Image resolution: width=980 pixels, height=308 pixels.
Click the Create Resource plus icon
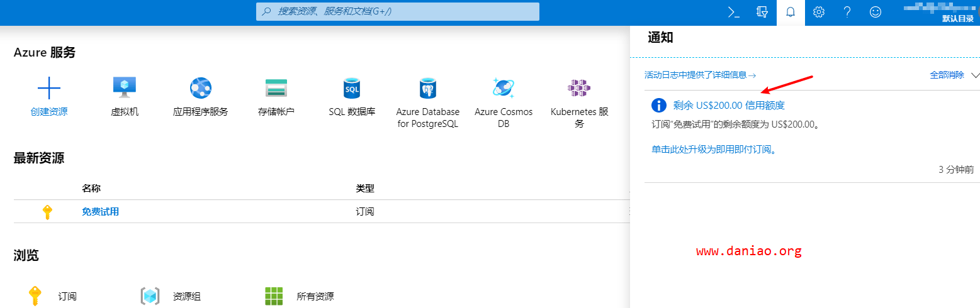tap(49, 89)
